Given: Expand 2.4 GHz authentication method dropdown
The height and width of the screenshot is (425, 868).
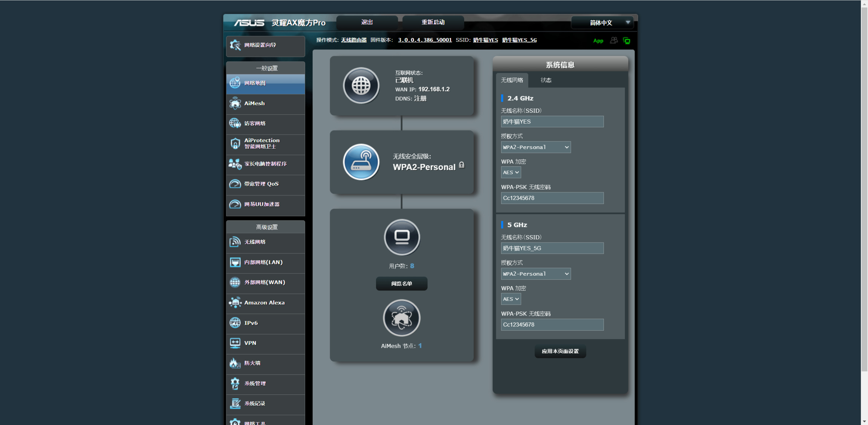Looking at the screenshot, I should coord(535,147).
